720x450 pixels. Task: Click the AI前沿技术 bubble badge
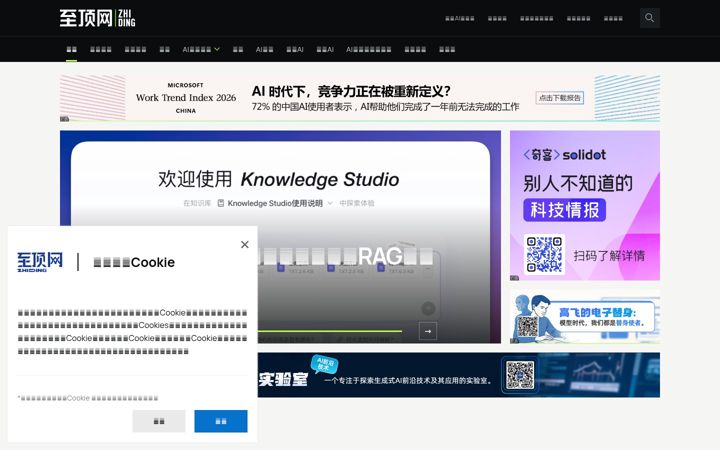click(325, 364)
